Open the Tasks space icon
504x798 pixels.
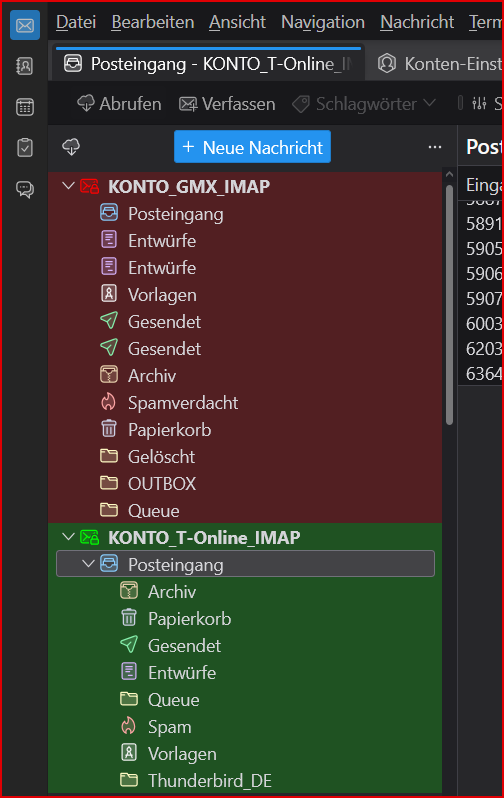pyautogui.click(x=25, y=148)
